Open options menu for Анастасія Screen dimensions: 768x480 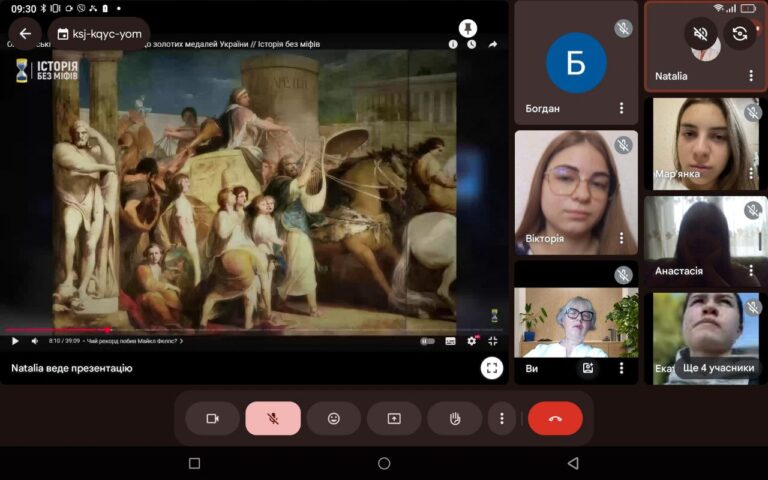[x=751, y=270]
